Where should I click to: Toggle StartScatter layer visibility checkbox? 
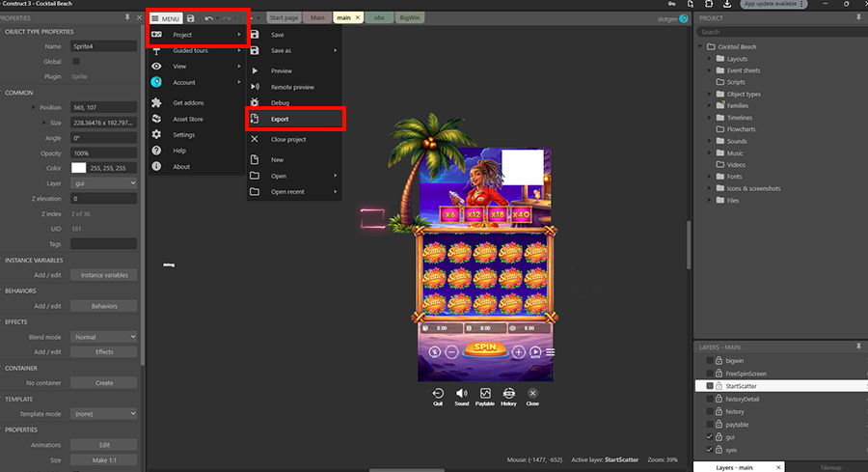click(710, 385)
